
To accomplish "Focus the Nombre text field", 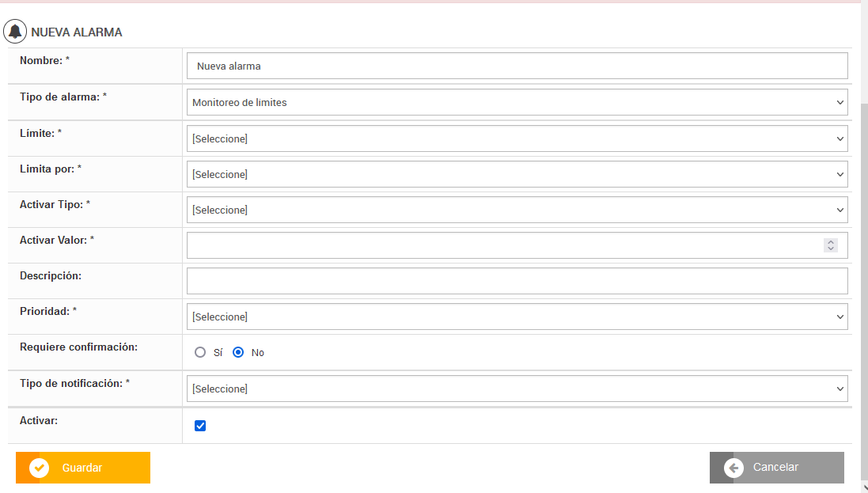I will 517,66.
